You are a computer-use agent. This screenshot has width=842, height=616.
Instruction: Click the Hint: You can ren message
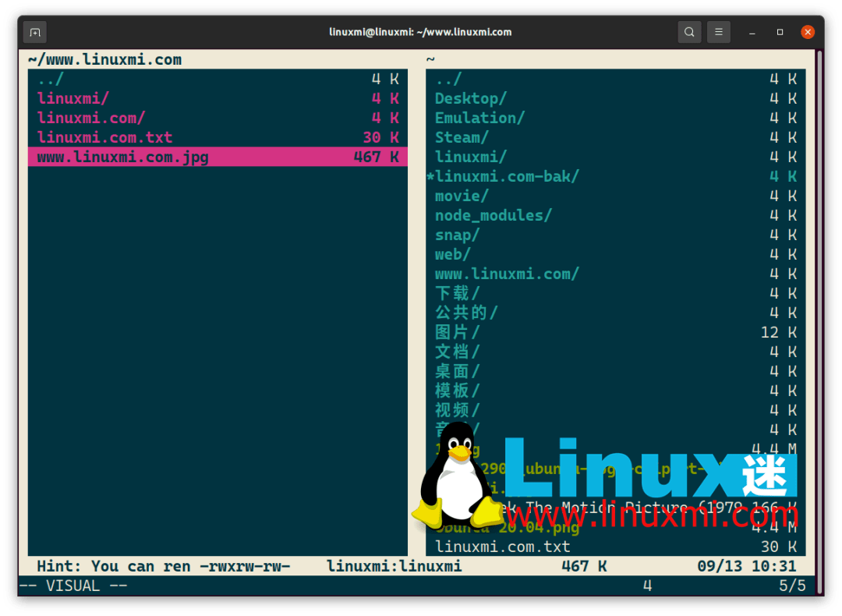[114, 566]
